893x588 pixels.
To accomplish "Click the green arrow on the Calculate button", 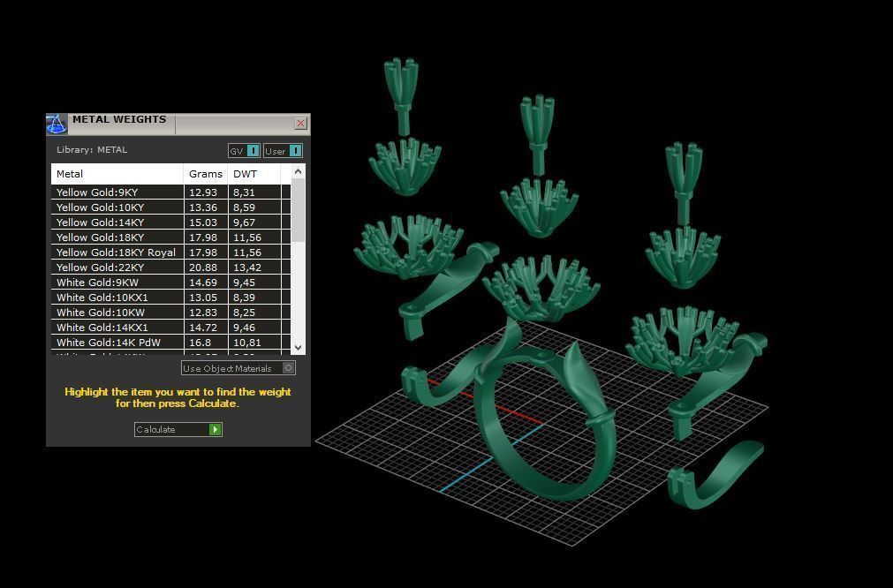I will tap(215, 429).
